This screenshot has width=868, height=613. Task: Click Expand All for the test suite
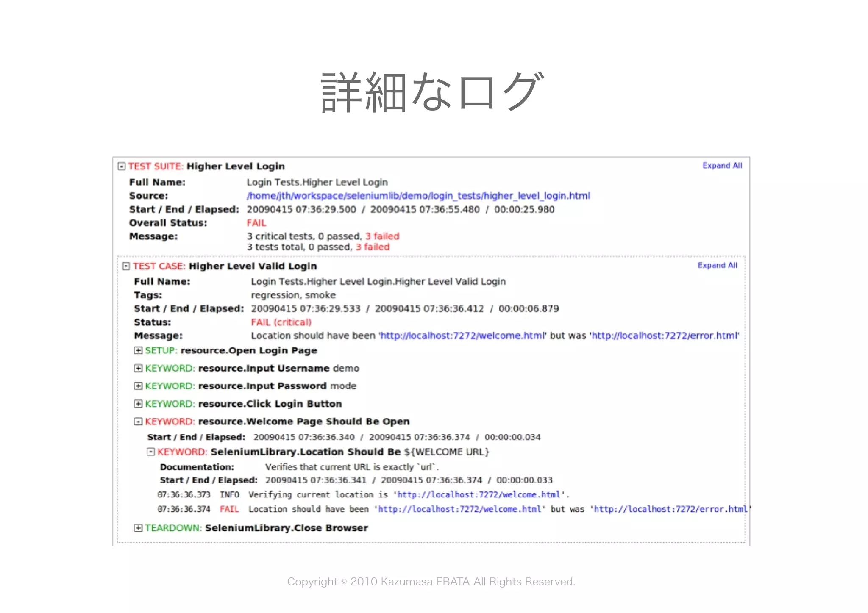pyautogui.click(x=722, y=166)
